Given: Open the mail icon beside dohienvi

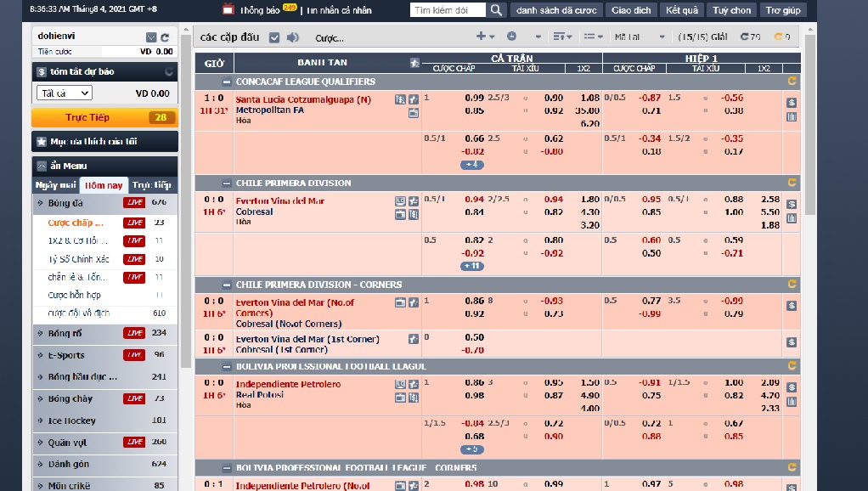Looking at the screenshot, I should [151, 37].
